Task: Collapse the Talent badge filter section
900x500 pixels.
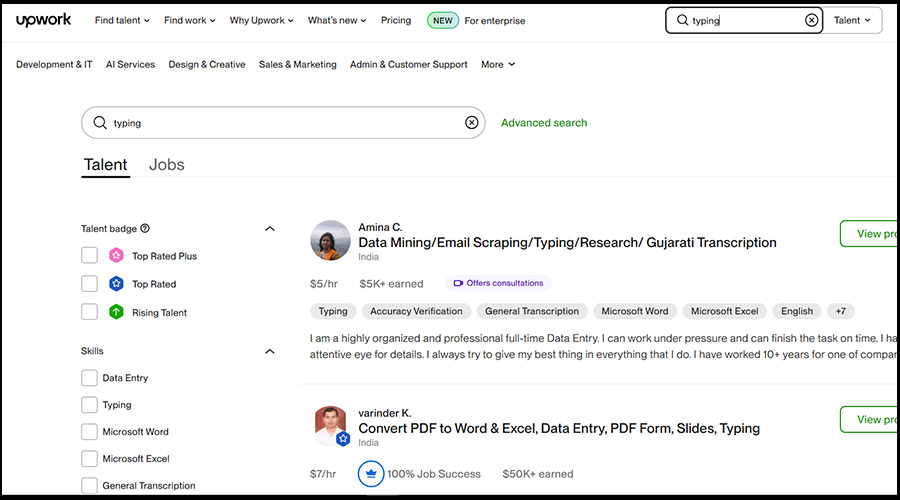Action: (x=269, y=229)
